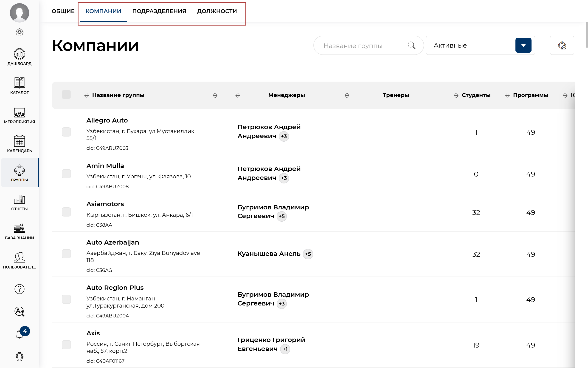
Task: Select the Asiamotors row checkbox
Action: pyautogui.click(x=66, y=212)
